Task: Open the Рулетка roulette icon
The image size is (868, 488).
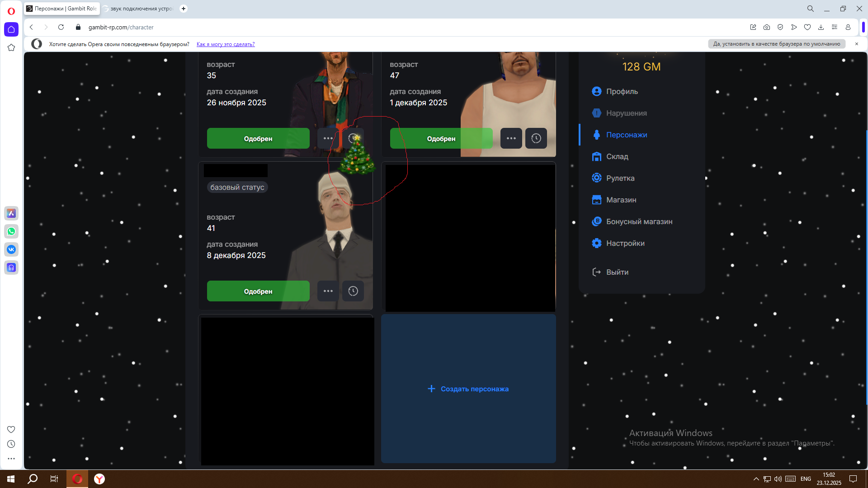Action: click(597, 178)
